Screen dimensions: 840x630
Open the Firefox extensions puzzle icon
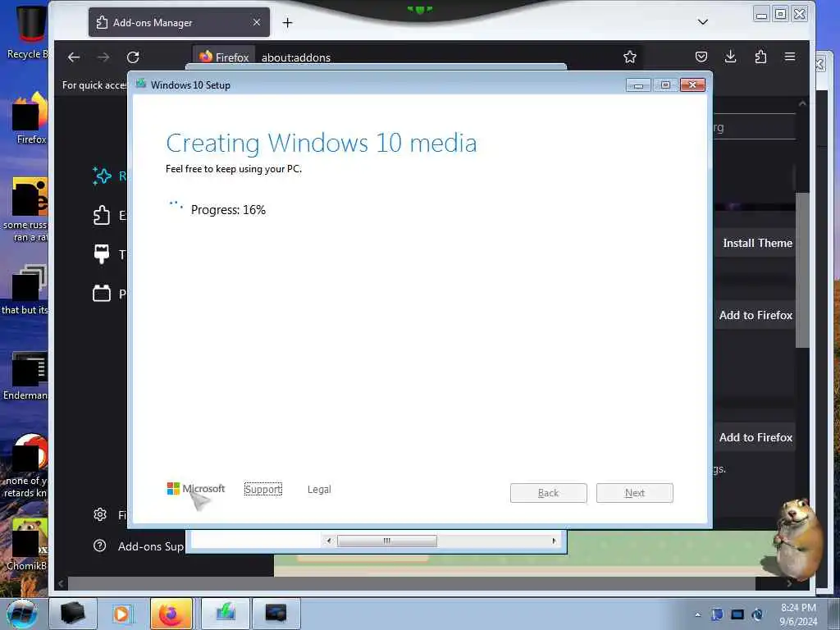[x=760, y=57]
